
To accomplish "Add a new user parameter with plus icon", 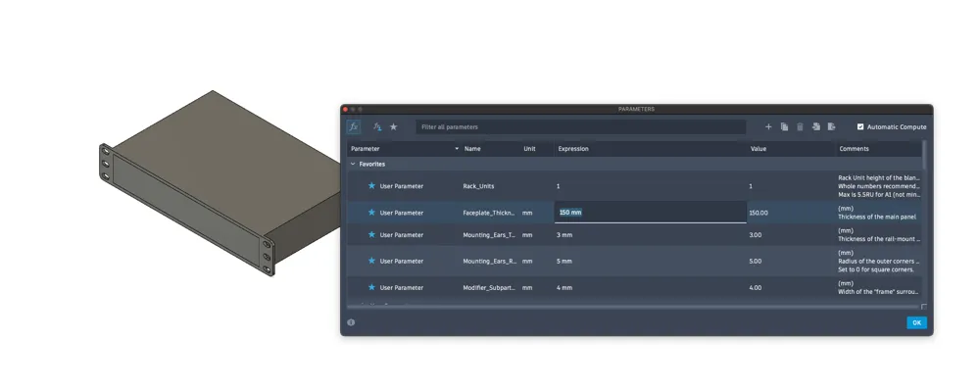I will coord(768,127).
